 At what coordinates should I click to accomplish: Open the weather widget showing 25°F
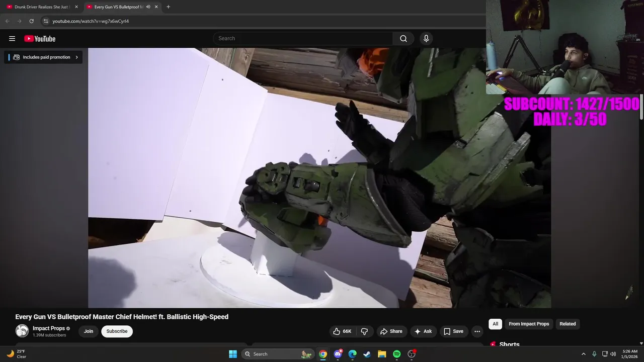16,354
